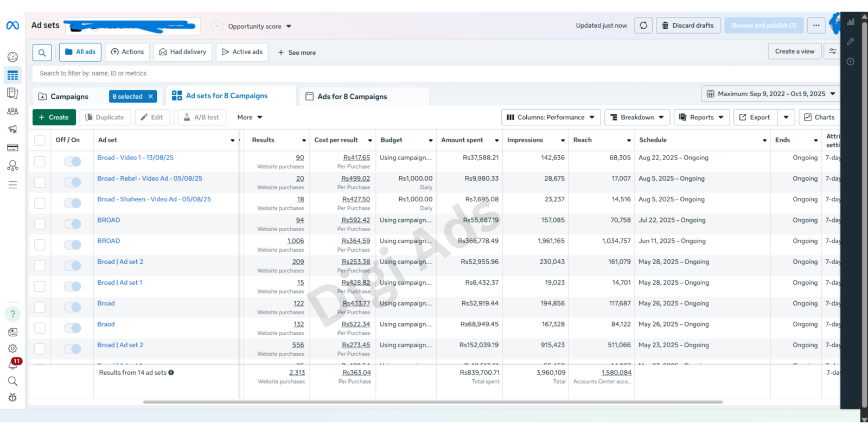The width and height of the screenshot is (868, 434).
Task: Click the three-dot more options button
Action: pos(816,25)
